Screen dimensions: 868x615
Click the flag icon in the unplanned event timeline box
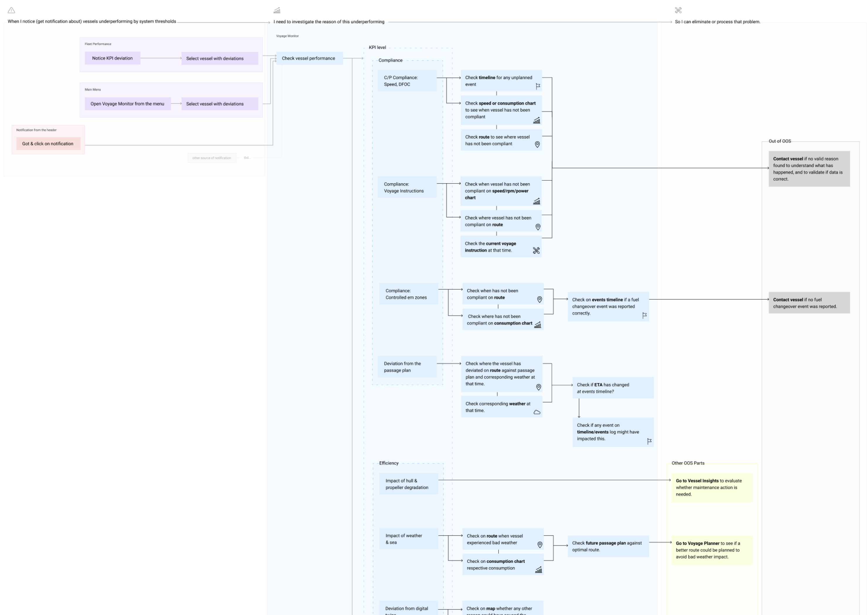[538, 86]
